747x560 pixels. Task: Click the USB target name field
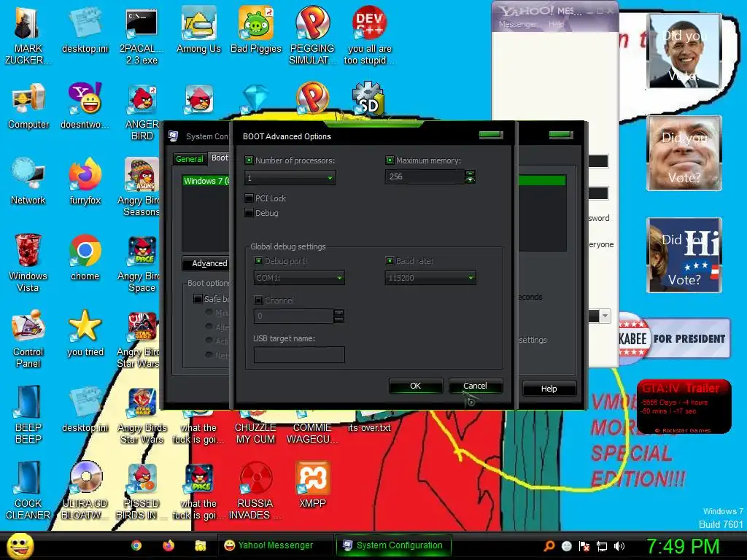pyautogui.click(x=299, y=355)
